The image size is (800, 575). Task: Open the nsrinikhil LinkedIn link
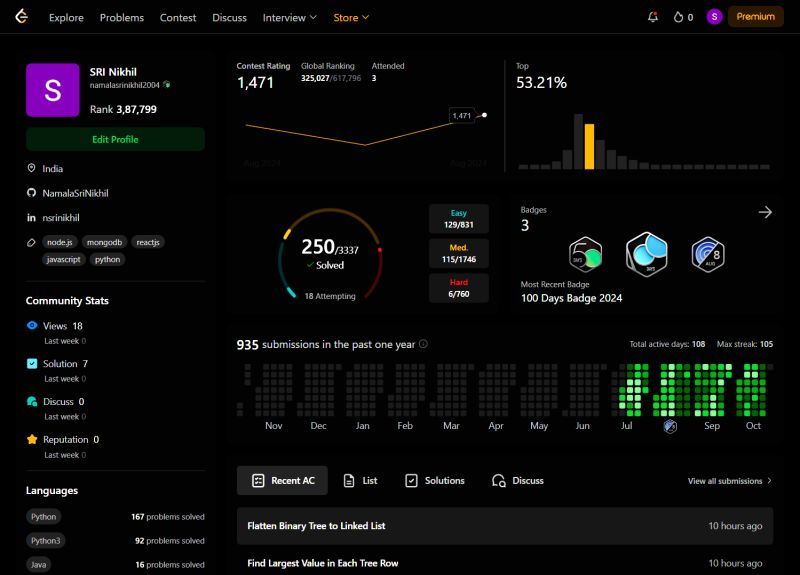61,217
